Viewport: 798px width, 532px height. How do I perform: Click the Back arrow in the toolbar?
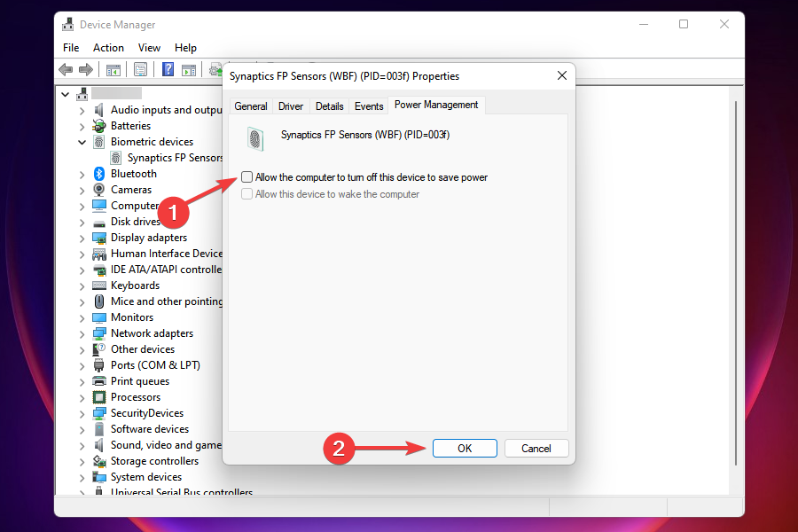point(66,69)
